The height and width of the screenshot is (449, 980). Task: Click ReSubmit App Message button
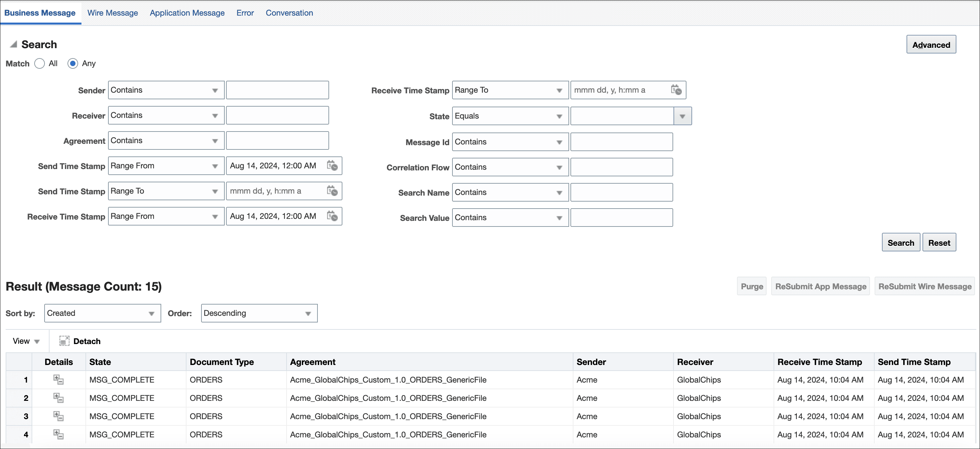tap(820, 286)
